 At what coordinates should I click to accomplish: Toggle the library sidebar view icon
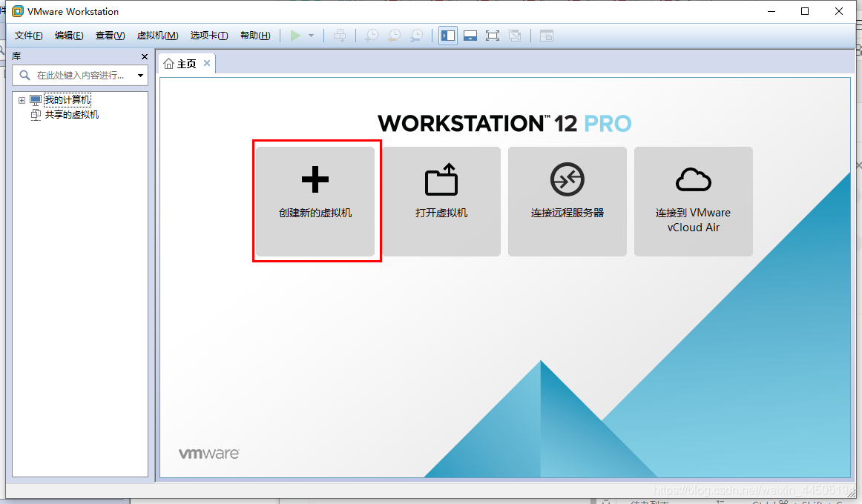pos(448,36)
